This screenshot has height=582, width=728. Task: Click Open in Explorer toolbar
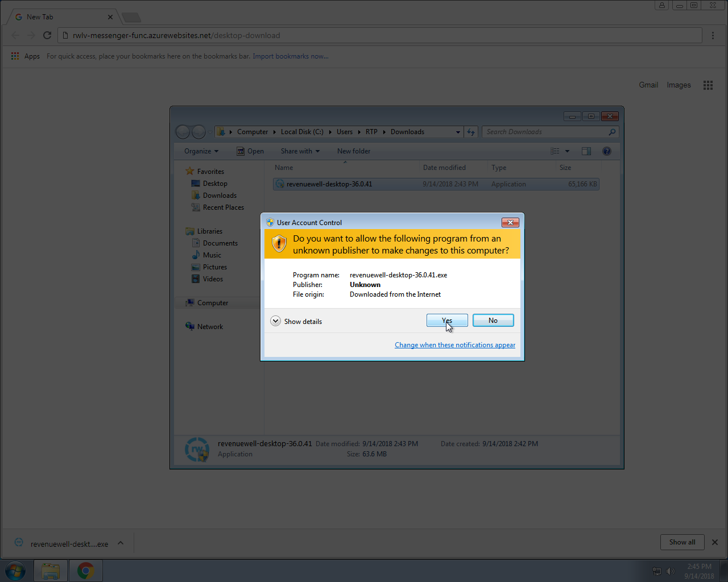pos(250,151)
